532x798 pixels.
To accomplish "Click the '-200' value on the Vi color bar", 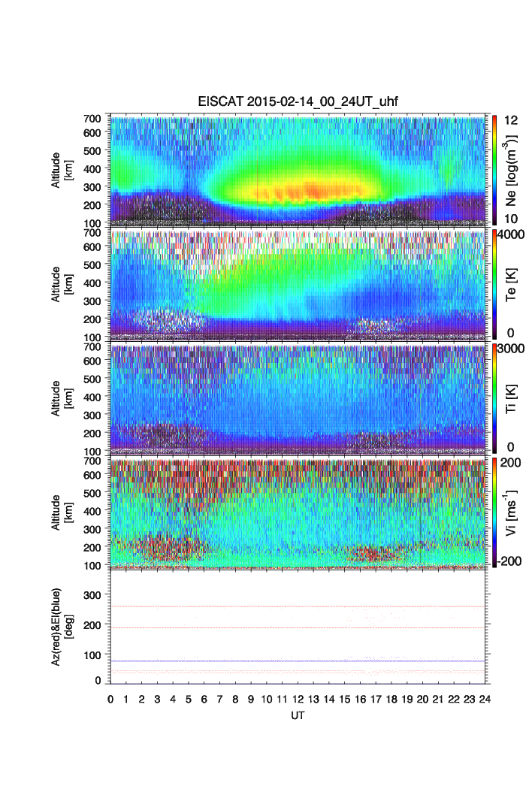I will (509, 561).
